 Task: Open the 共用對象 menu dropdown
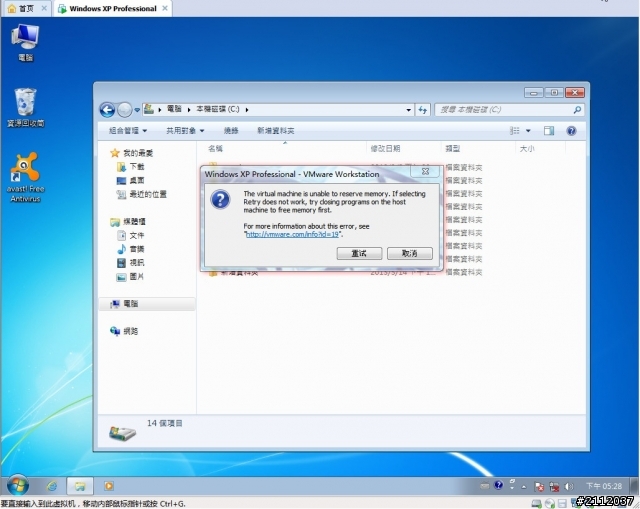click(x=185, y=131)
